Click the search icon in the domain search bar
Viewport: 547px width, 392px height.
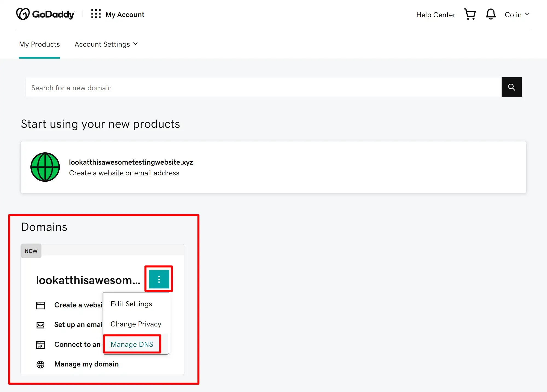[512, 87]
